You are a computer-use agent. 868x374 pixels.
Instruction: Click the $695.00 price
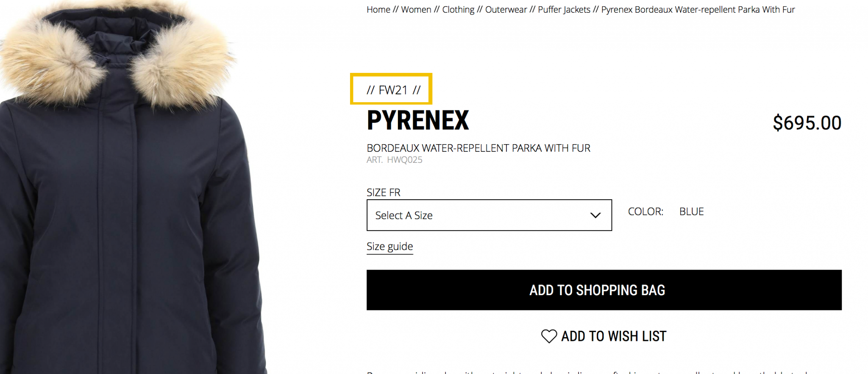pos(807,123)
